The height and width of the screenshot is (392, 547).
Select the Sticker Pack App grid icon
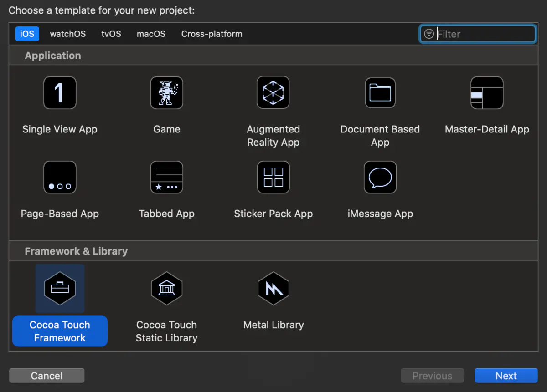273,177
